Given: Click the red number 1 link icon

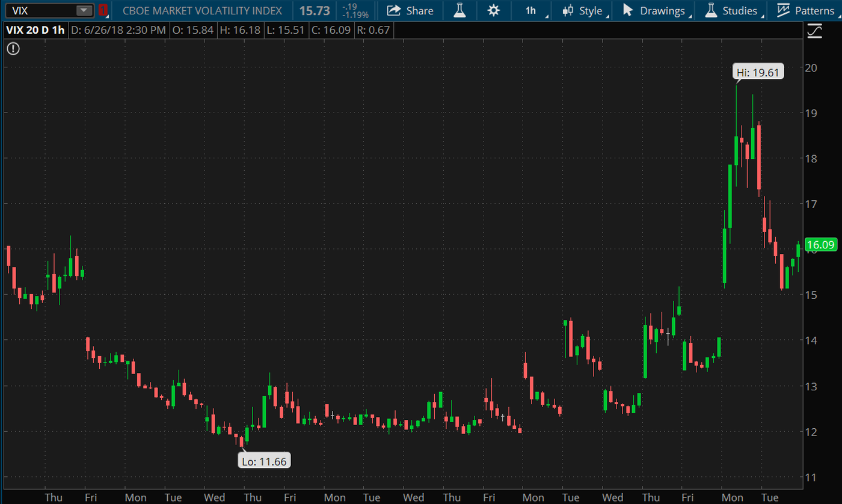Looking at the screenshot, I should pos(102,10).
